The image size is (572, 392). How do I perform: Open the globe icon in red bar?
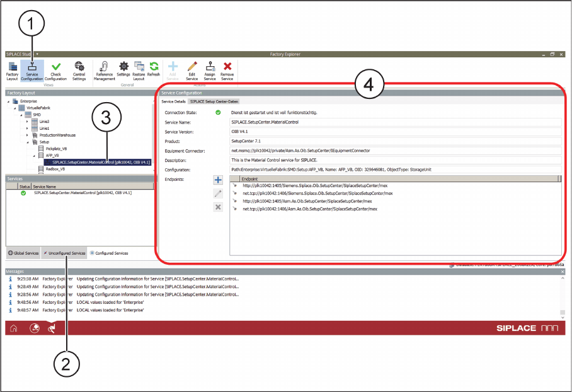point(34,328)
